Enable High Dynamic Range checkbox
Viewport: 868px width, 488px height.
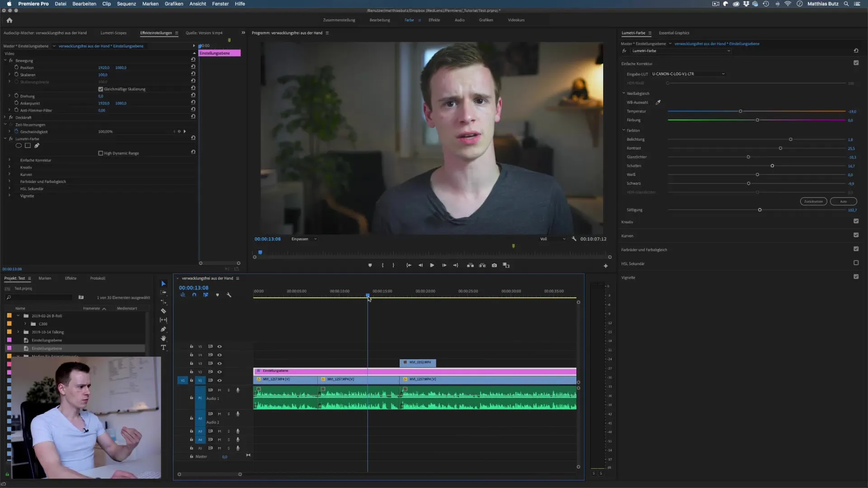click(x=100, y=153)
